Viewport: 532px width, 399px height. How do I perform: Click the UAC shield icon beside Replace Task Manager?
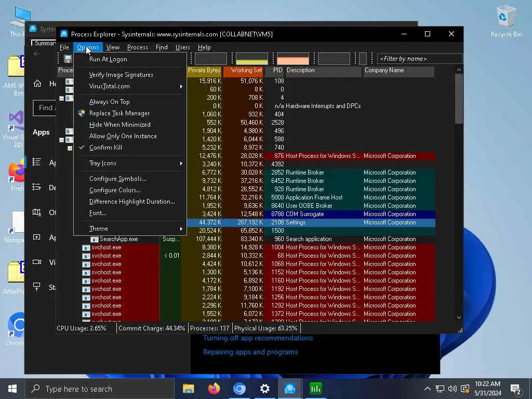[82, 113]
